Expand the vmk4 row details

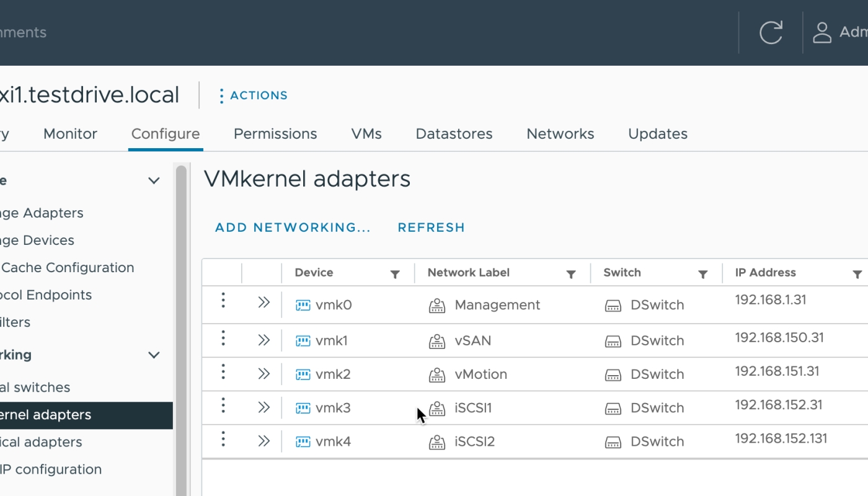[264, 441]
